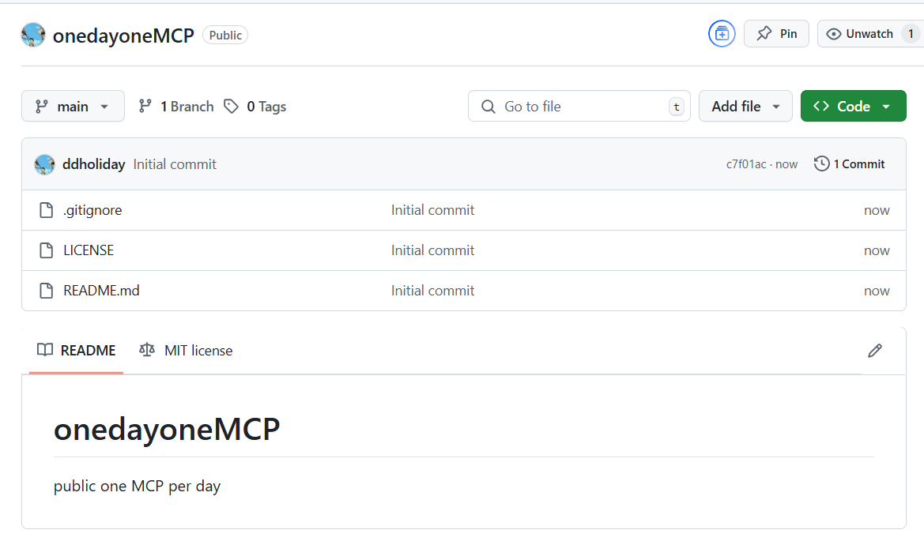This screenshot has width=924, height=560.
Task: Click the text 'public one MCP per day'
Action: click(x=137, y=486)
